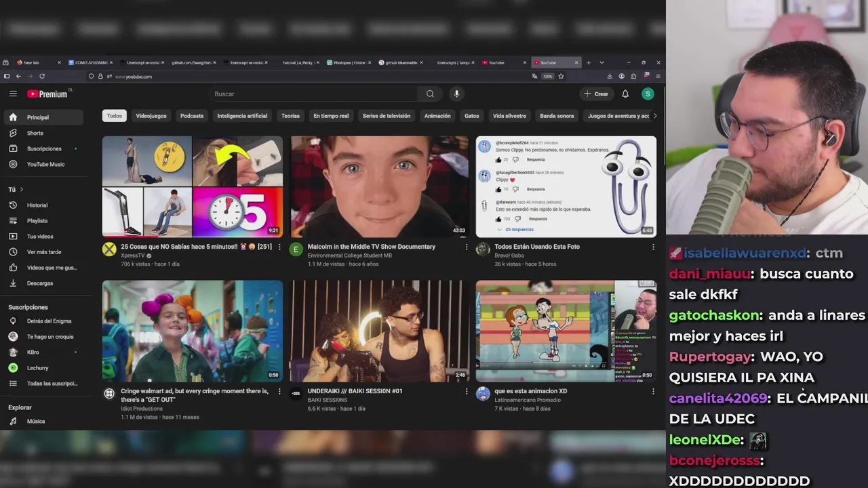
Task: Open Latinoamericano Promedio channel avatar
Action: pos(483,394)
